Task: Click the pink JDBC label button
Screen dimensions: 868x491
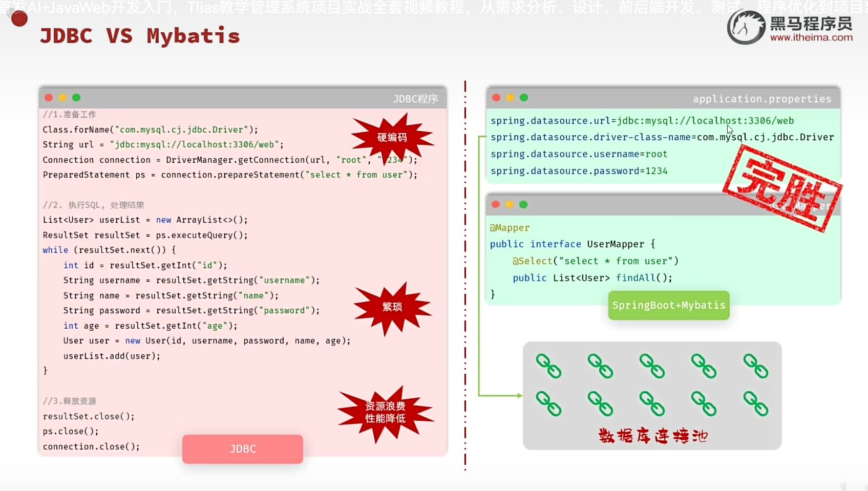Action: 243,449
